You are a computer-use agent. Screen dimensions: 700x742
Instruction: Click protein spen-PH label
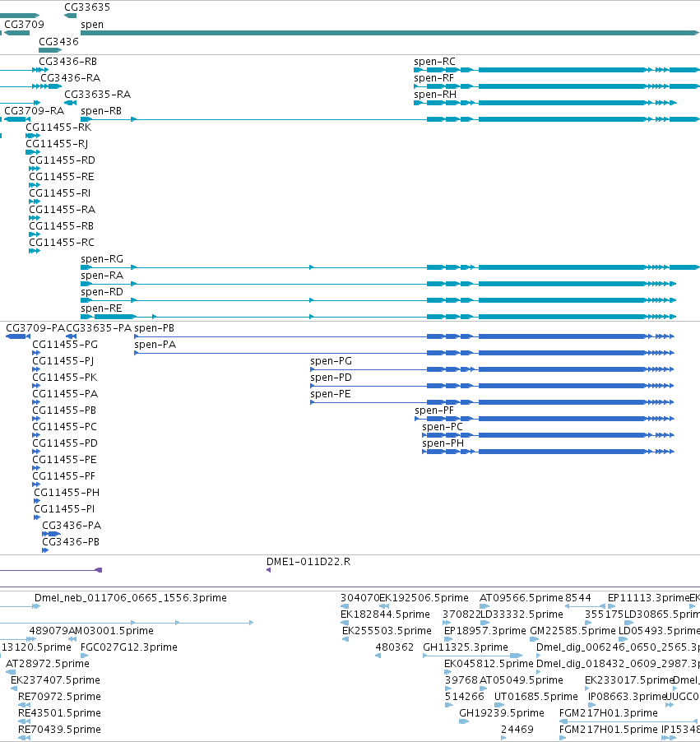(x=443, y=443)
